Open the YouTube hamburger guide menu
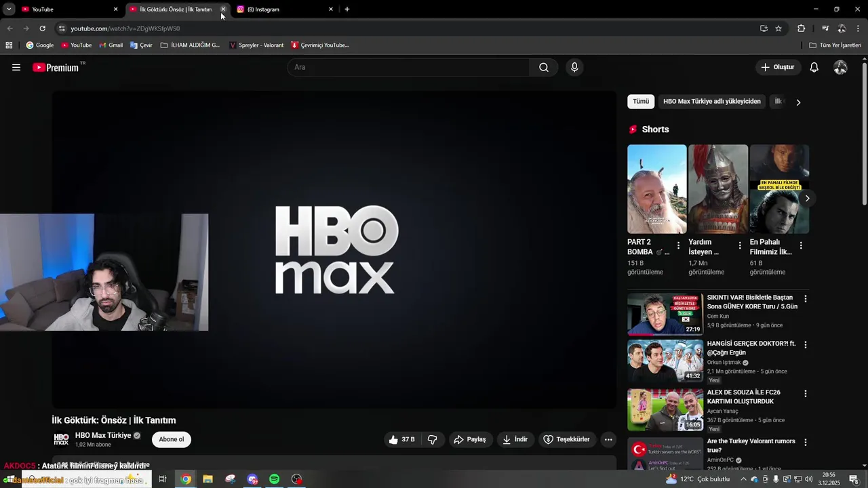The height and width of the screenshot is (488, 868). click(x=16, y=67)
